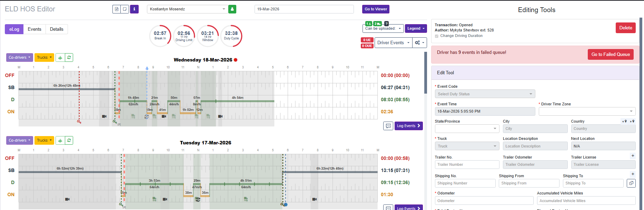Open Tuesday log's Co-drivers dropdown

(x=20, y=140)
